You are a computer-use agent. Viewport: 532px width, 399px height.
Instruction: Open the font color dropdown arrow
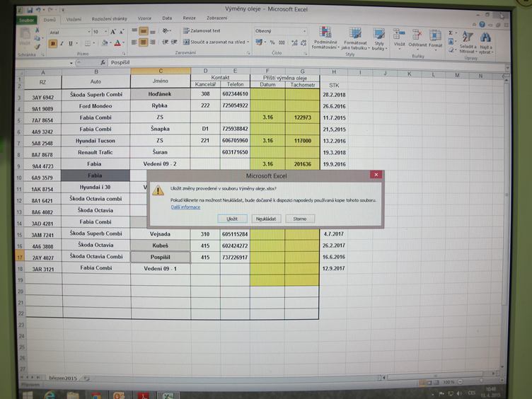click(x=123, y=42)
